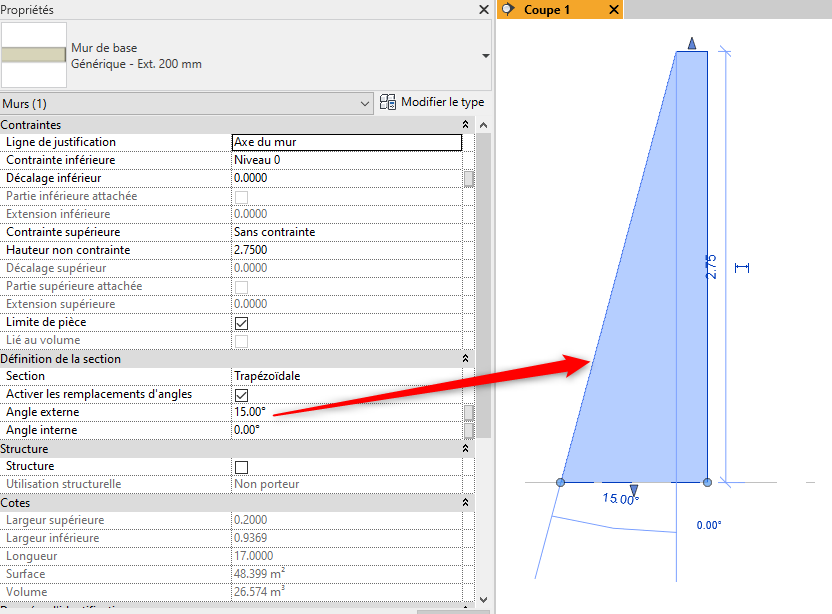Click the 2.75 height dimension text

click(711, 266)
